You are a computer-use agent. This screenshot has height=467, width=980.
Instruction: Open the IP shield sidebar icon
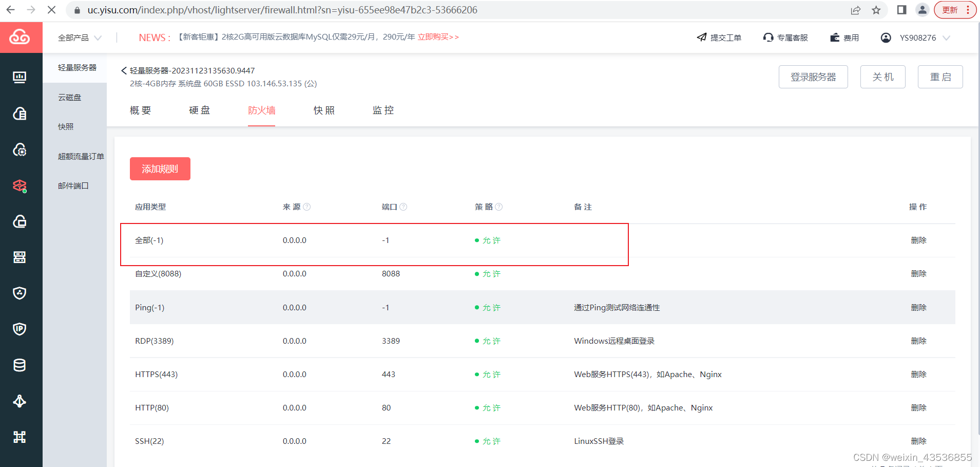[x=20, y=329]
